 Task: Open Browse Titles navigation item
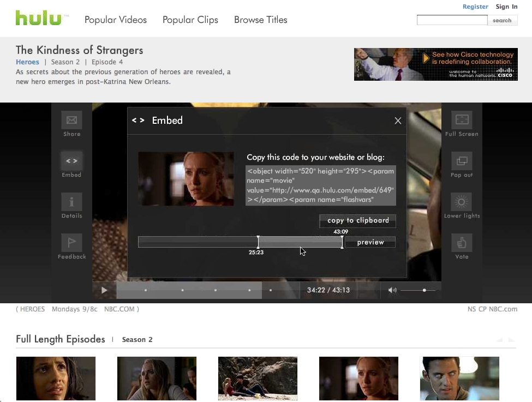pyautogui.click(x=261, y=20)
